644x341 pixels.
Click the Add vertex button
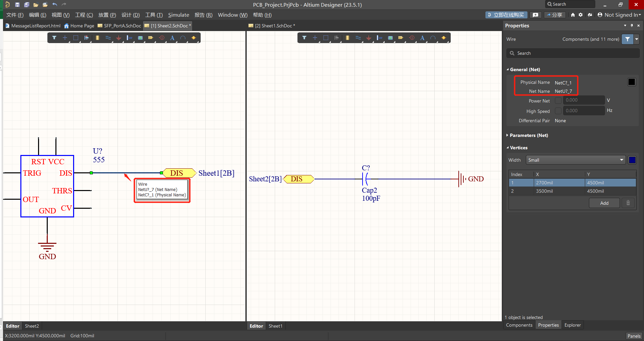coord(604,203)
